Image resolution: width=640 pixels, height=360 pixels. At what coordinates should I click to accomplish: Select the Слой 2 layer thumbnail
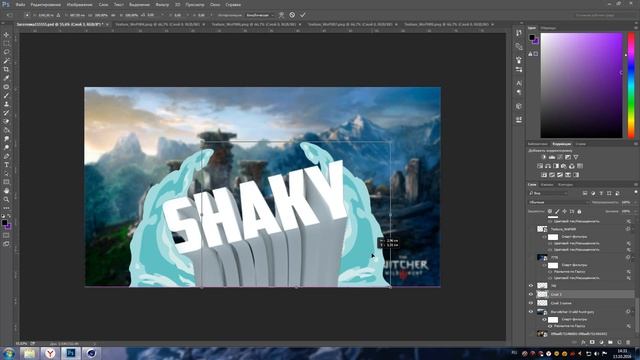pos(542,294)
